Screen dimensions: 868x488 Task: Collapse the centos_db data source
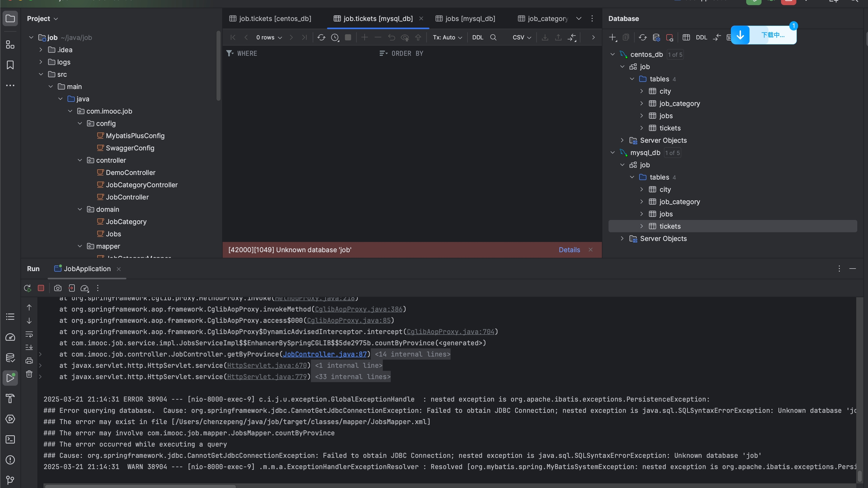613,54
